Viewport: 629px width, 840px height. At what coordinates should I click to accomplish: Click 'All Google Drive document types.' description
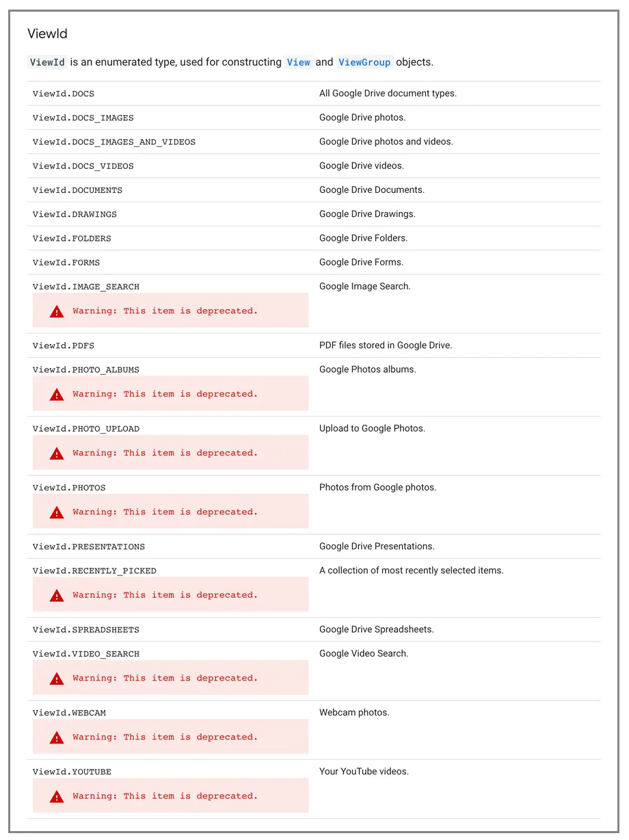pos(388,93)
